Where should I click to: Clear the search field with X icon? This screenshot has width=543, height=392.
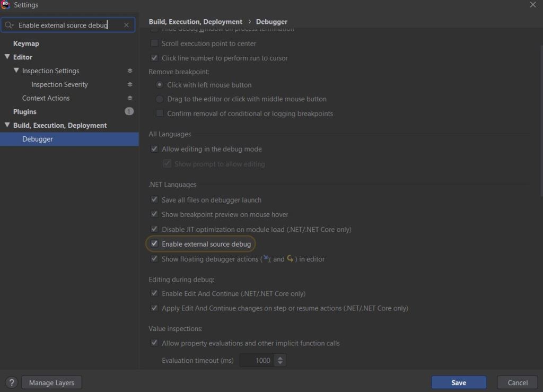pyautogui.click(x=126, y=25)
